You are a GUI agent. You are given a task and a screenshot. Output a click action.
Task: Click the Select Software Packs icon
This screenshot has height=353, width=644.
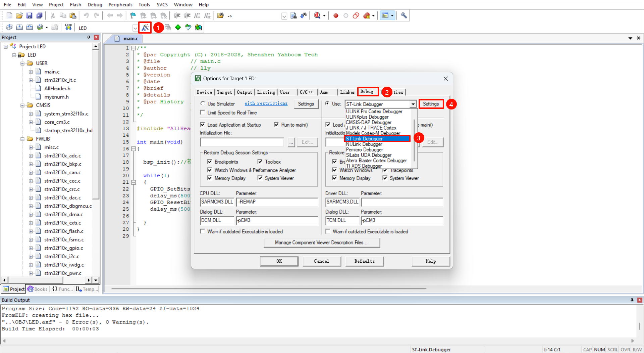pos(188,28)
